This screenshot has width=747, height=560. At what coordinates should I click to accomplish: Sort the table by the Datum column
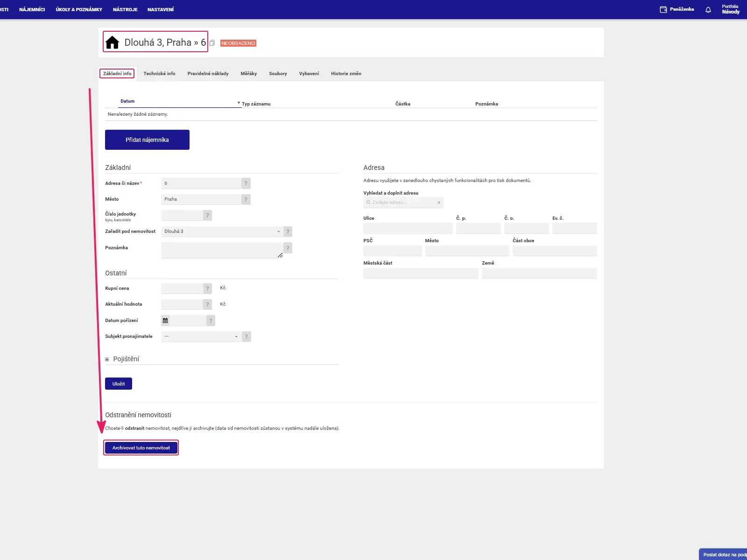pos(127,101)
